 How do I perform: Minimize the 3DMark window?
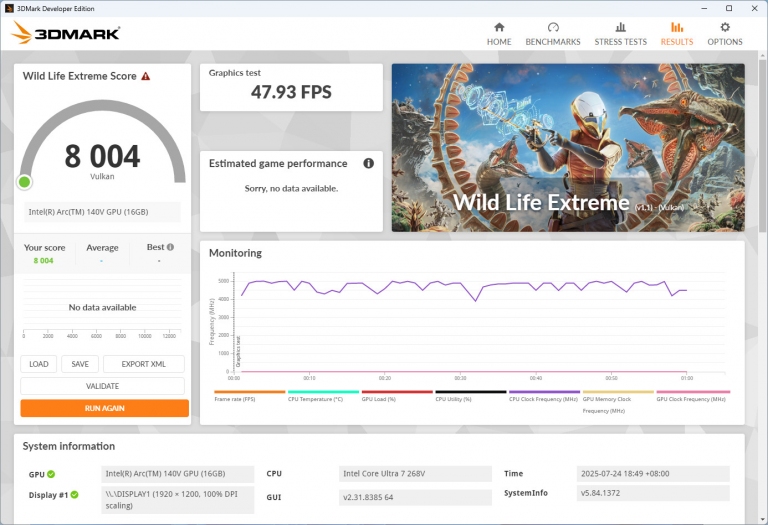pyautogui.click(x=704, y=8)
